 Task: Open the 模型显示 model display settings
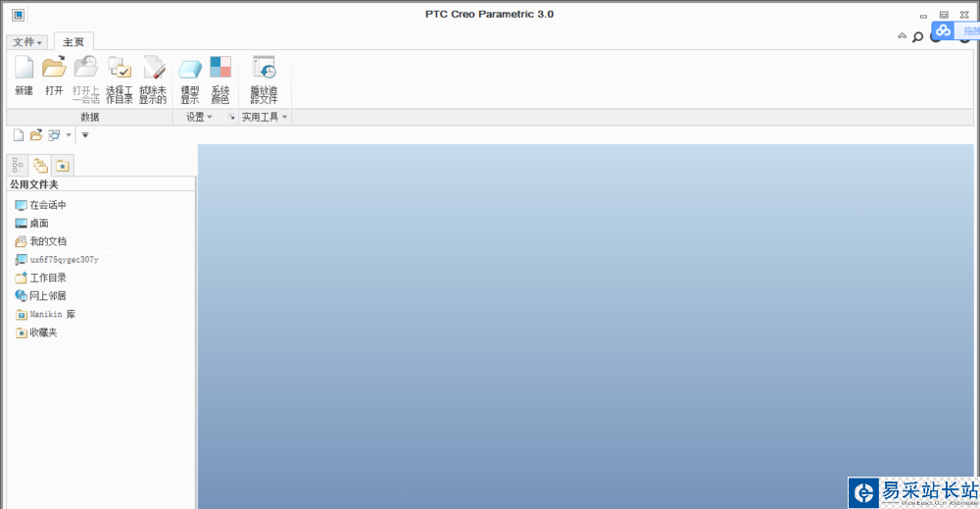coord(190,78)
